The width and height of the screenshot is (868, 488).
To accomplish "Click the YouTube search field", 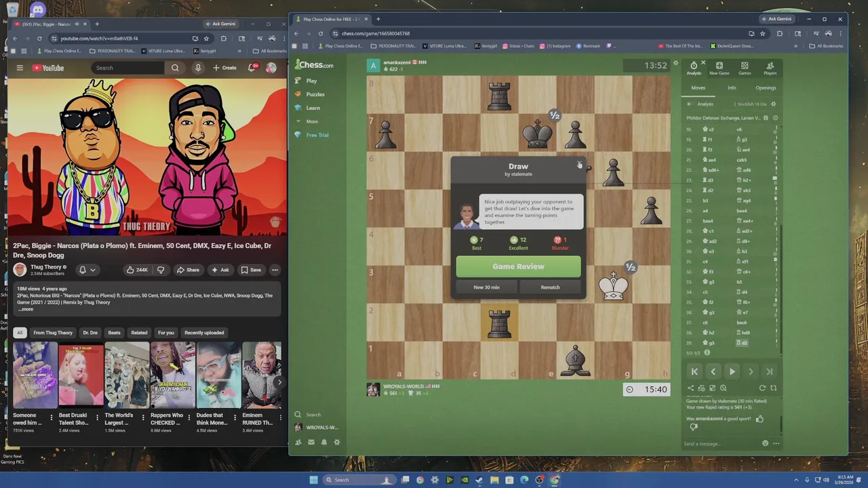I will [x=127, y=68].
